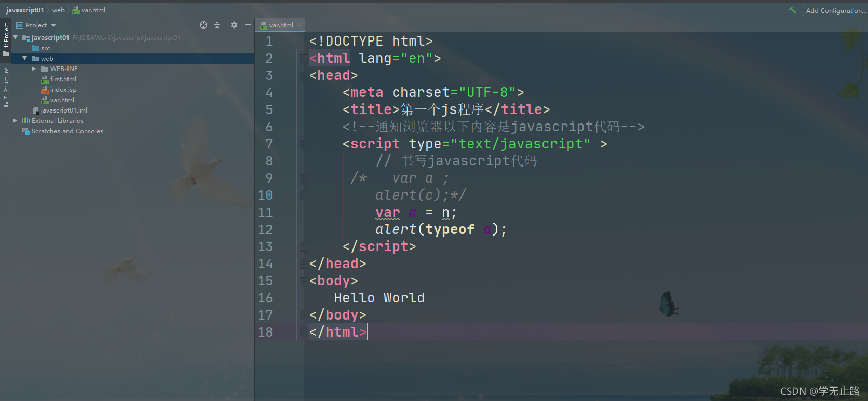Screen dimensions: 868x401
Task: Click line number 11 in gutter
Action: click(265, 212)
